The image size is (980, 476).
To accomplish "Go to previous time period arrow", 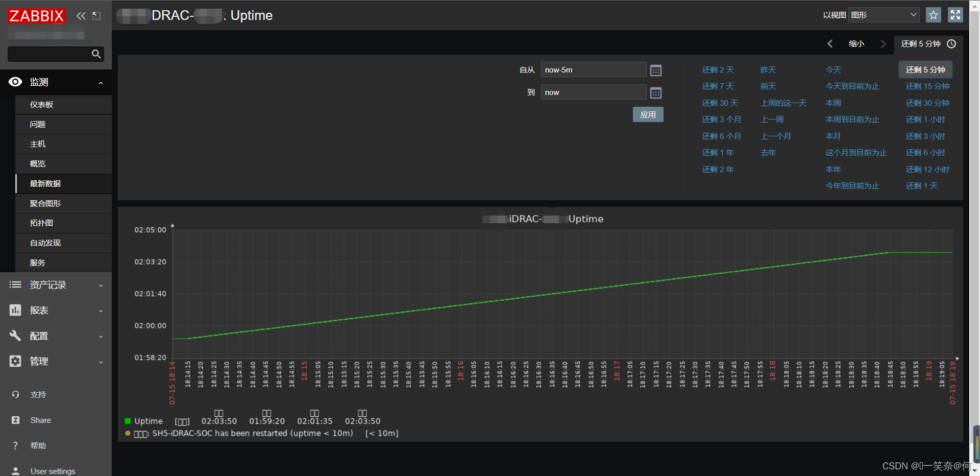I will [830, 44].
